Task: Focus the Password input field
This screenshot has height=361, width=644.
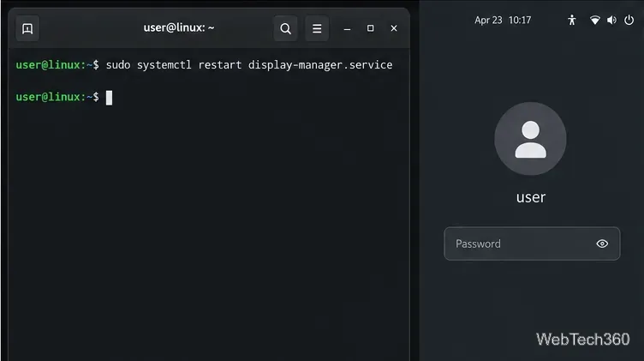Action: 532,244
